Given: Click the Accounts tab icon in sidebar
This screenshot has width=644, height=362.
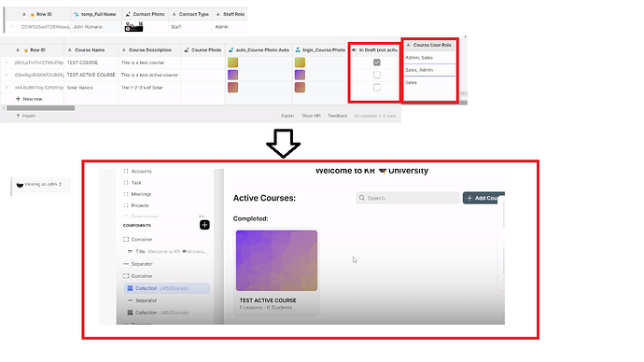Looking at the screenshot, I should 126,171.
